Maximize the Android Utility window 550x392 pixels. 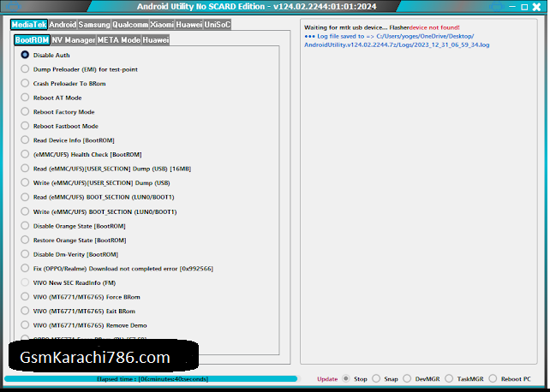pyautogui.click(x=524, y=7)
